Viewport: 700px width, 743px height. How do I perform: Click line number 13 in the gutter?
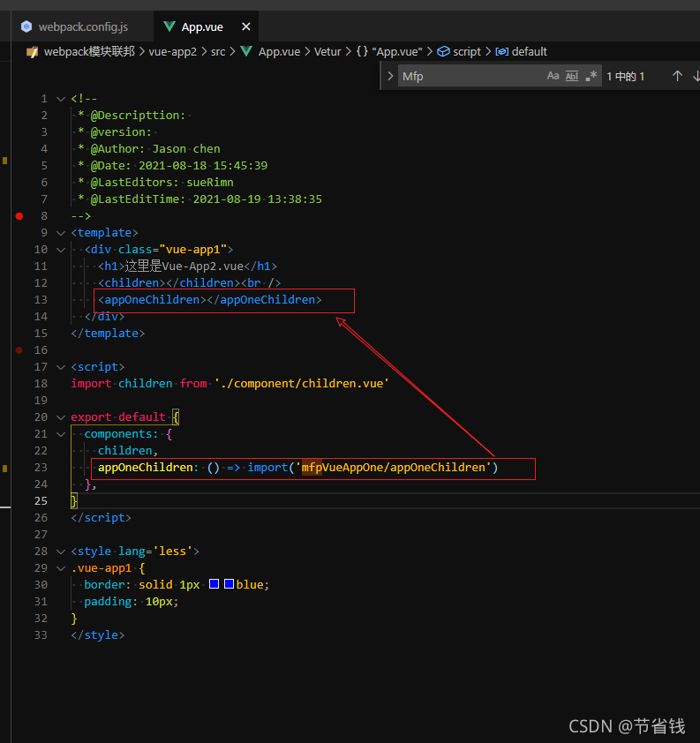click(41, 299)
